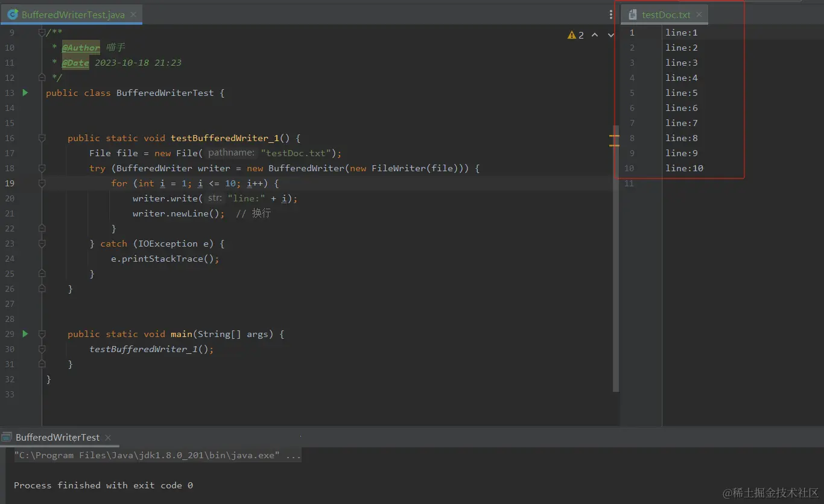Click the @Date tag in the Javadoc
The height and width of the screenshot is (504, 824).
click(75, 63)
